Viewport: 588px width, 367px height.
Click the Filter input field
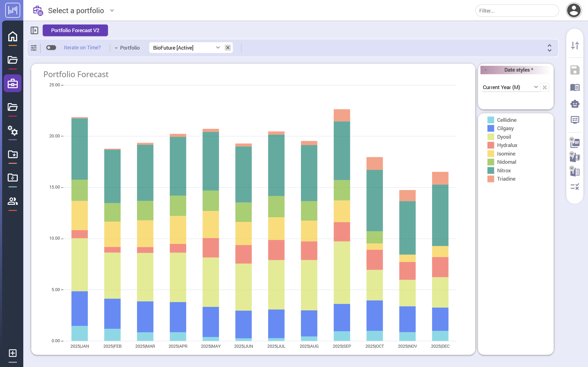(x=517, y=11)
